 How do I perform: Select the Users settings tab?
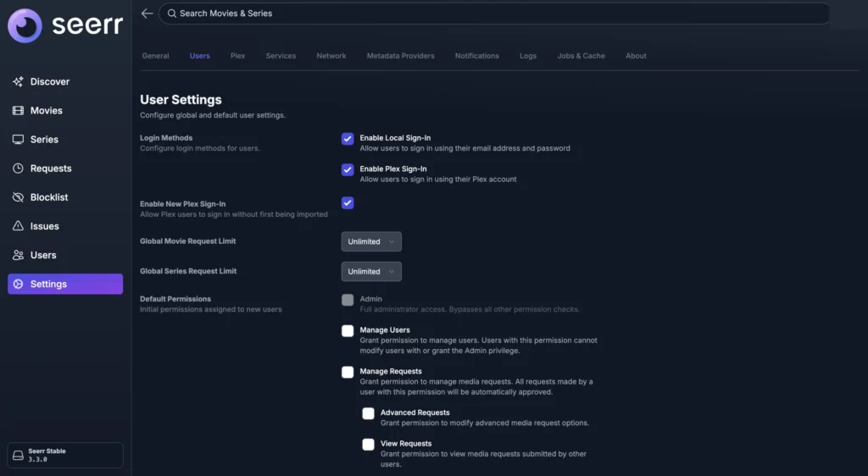200,56
